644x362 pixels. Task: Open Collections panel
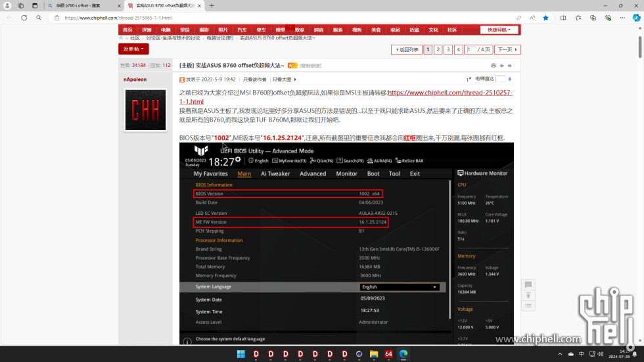click(593, 18)
